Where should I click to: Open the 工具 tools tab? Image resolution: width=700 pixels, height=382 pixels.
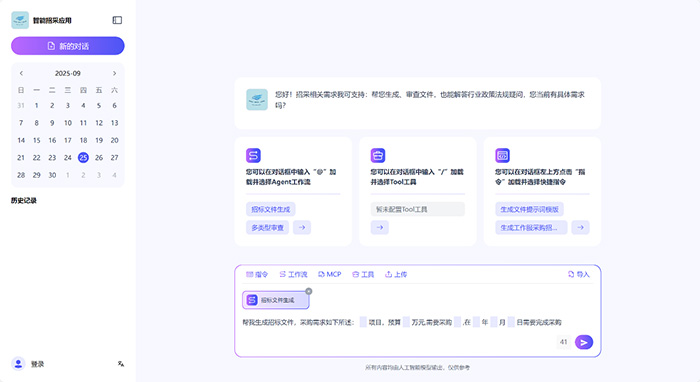click(363, 274)
